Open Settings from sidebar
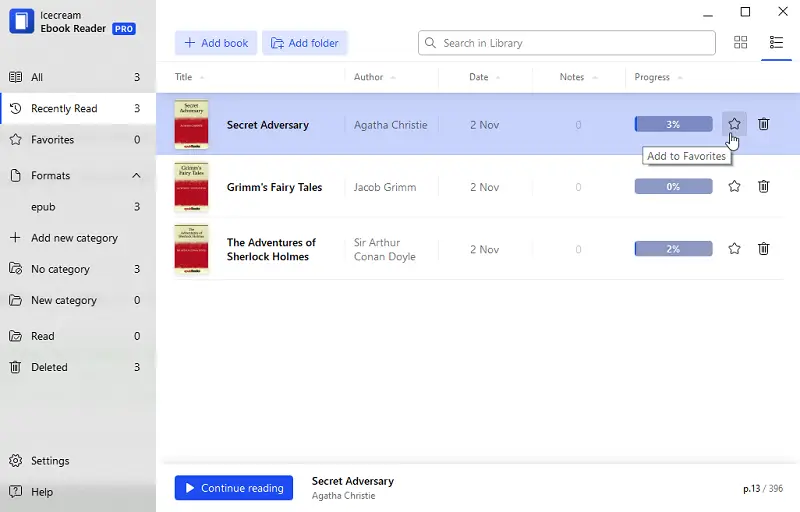800x512 pixels. [78, 460]
